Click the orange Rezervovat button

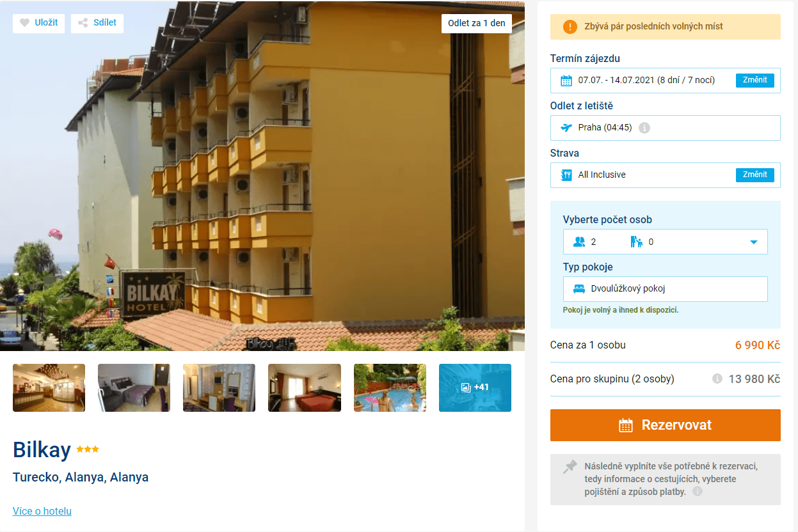coord(666,425)
